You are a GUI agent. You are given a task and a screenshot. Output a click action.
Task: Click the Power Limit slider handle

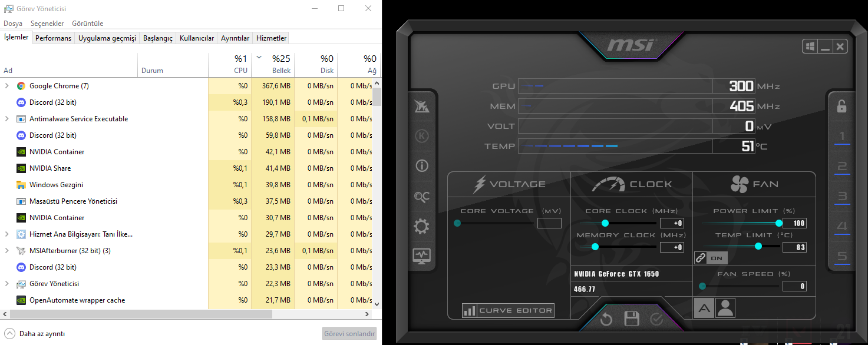pyautogui.click(x=779, y=223)
